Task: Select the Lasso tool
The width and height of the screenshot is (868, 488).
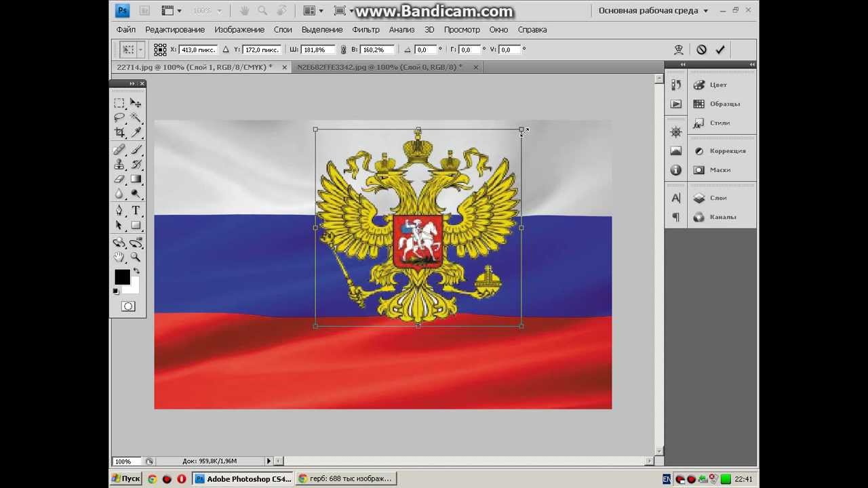Action: point(119,118)
